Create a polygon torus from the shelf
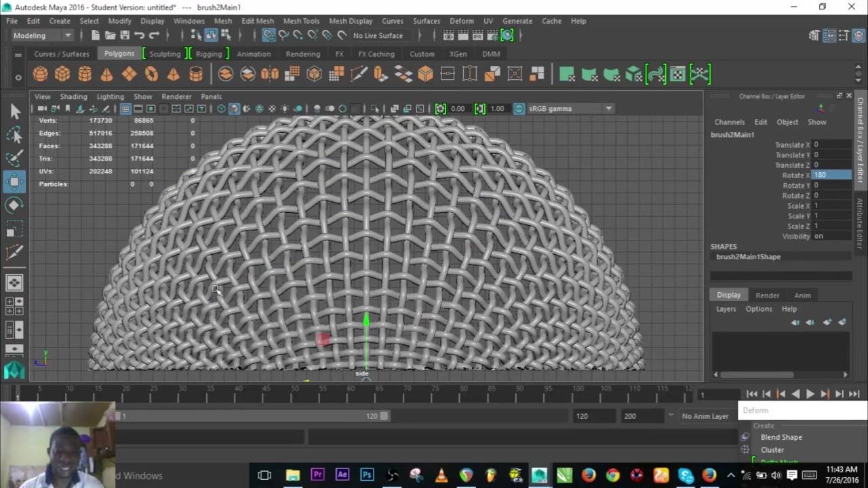868x488 pixels. click(x=151, y=74)
